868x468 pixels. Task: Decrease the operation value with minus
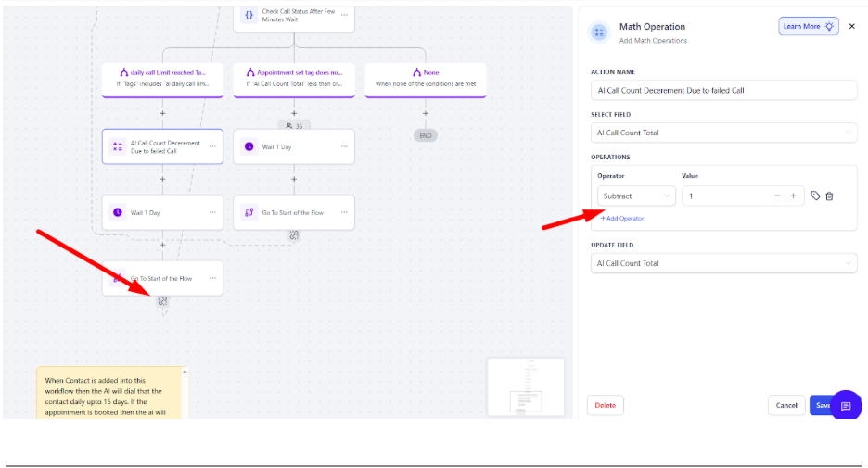point(777,196)
